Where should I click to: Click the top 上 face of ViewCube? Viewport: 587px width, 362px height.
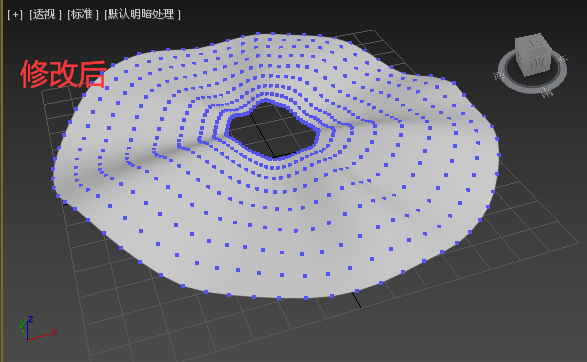click(x=533, y=42)
